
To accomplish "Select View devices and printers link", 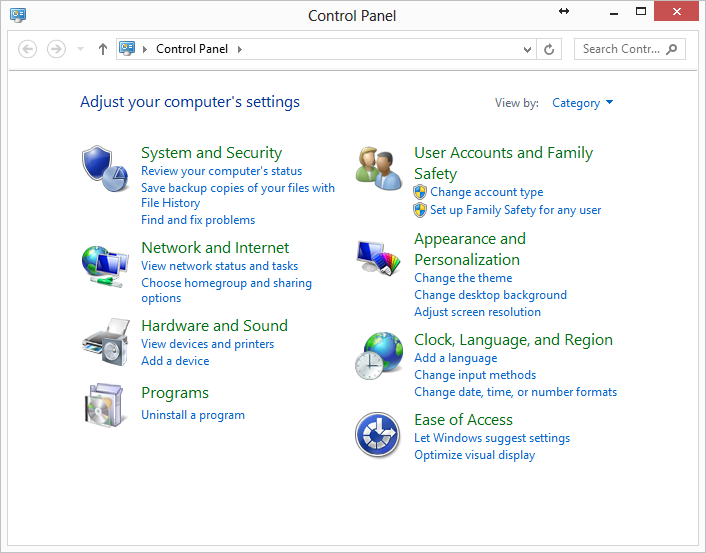I will pos(207,344).
